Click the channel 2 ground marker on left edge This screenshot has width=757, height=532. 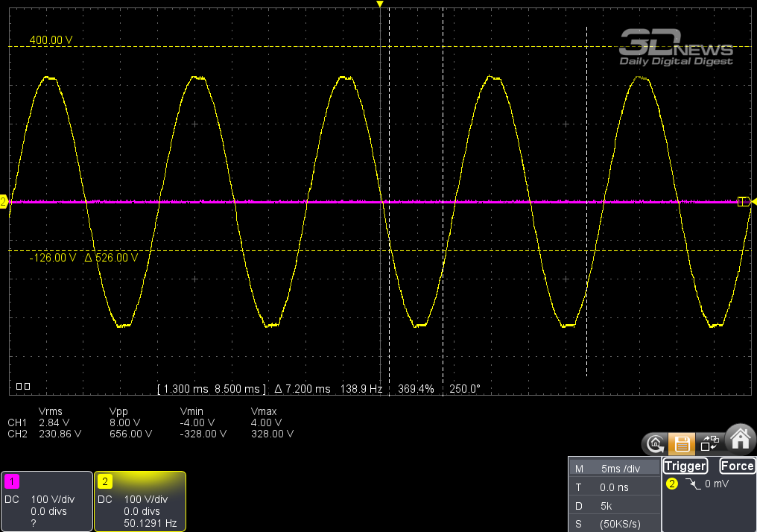pos(4,202)
